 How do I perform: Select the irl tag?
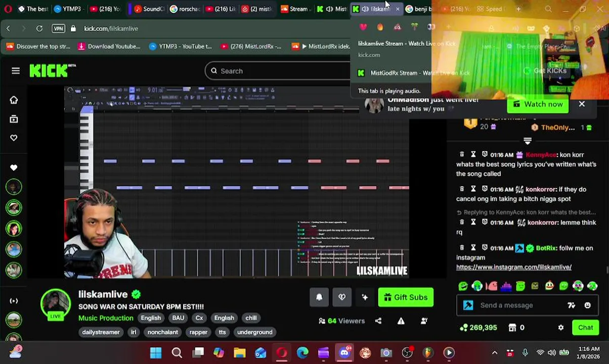134,332
